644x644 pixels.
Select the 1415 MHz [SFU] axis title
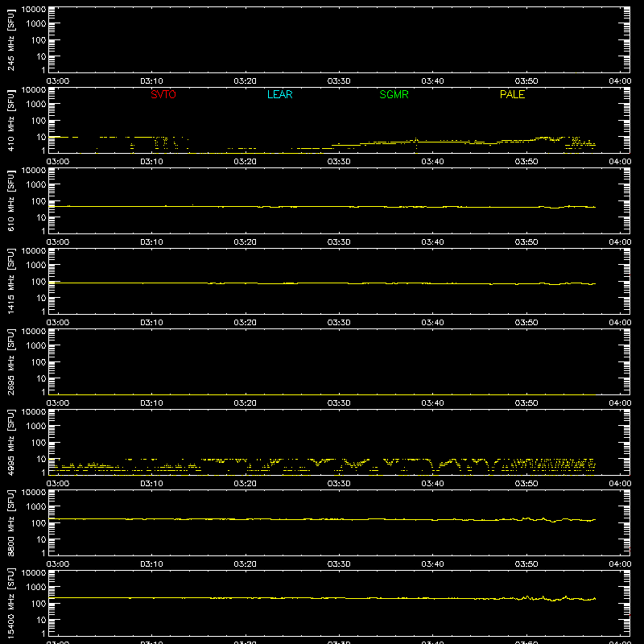pos(10,281)
